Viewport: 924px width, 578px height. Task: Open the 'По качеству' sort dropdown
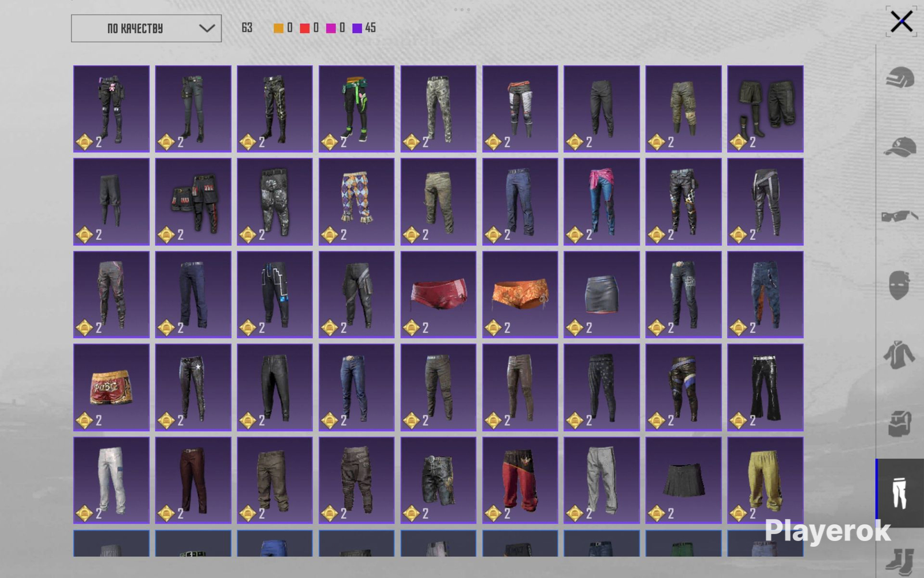pyautogui.click(x=146, y=28)
